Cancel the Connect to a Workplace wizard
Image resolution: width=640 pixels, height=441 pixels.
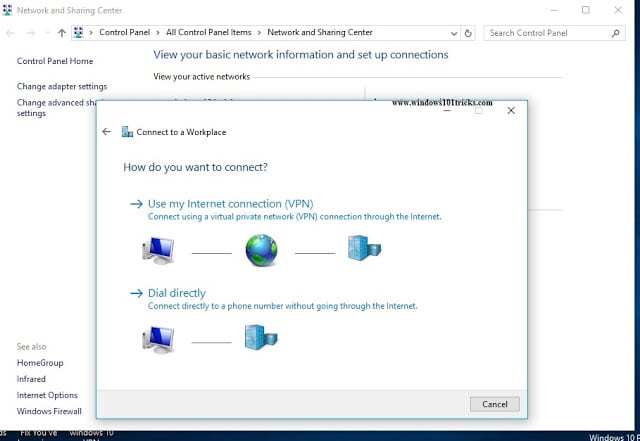(495, 404)
